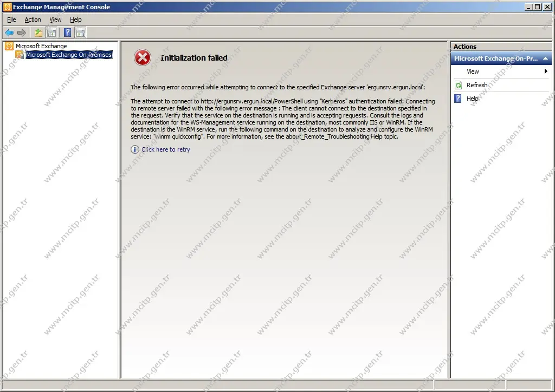Open the View menu in the menu bar
This screenshot has height=392, width=555.
tap(55, 19)
